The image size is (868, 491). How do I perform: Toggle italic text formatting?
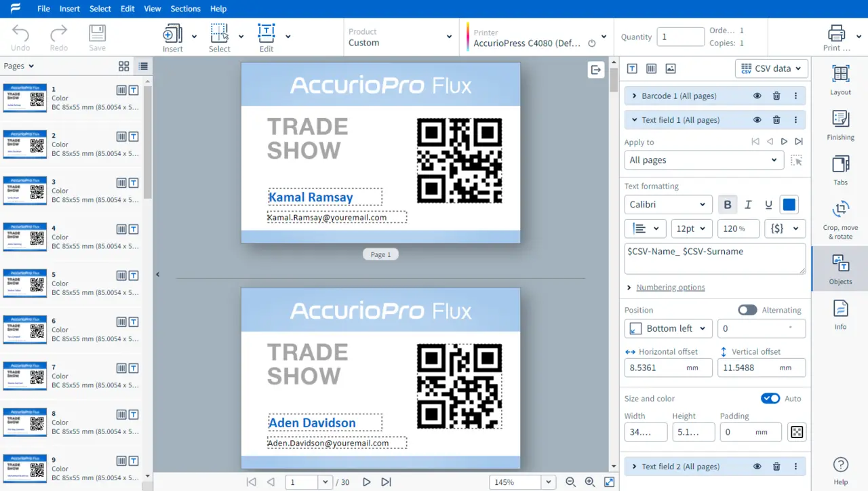pos(748,205)
